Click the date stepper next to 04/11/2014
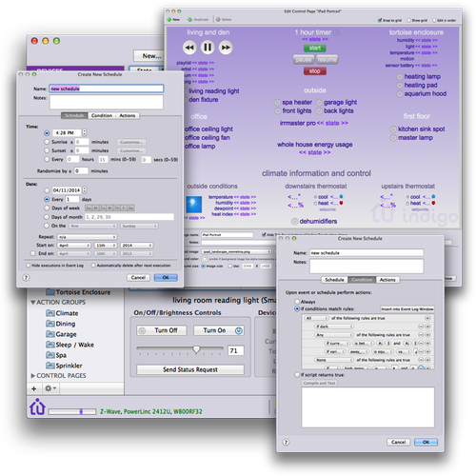The width and height of the screenshot is (476, 476). click(85, 190)
